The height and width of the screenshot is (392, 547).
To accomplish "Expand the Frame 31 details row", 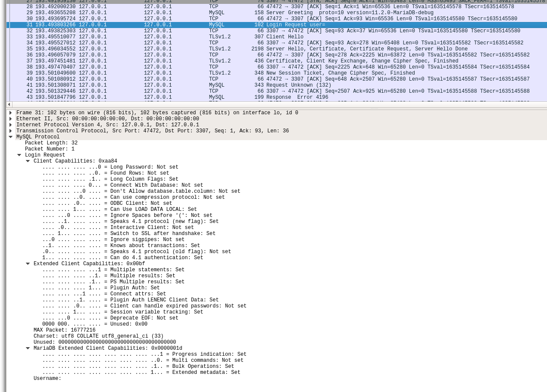I will [x=10, y=113].
